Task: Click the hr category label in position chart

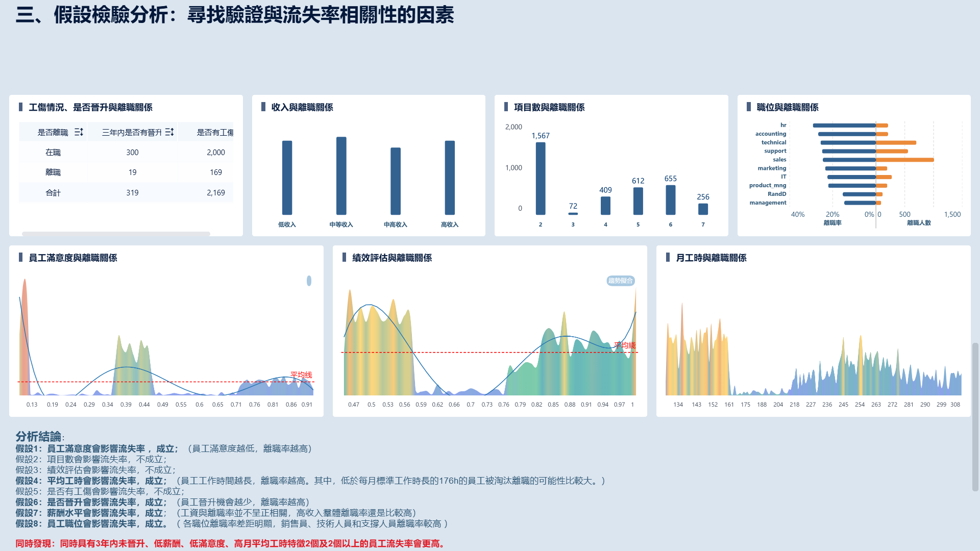Action: [783, 125]
